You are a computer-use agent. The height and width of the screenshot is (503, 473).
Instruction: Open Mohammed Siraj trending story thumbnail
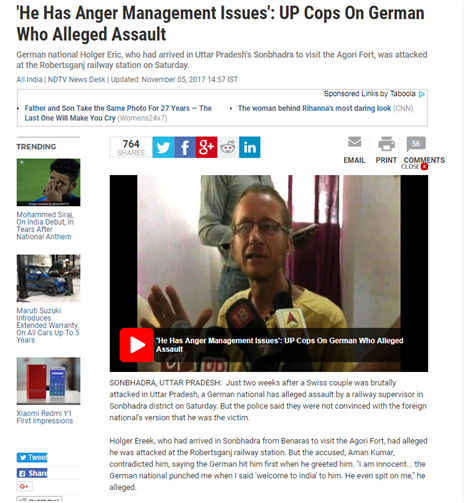click(x=48, y=182)
